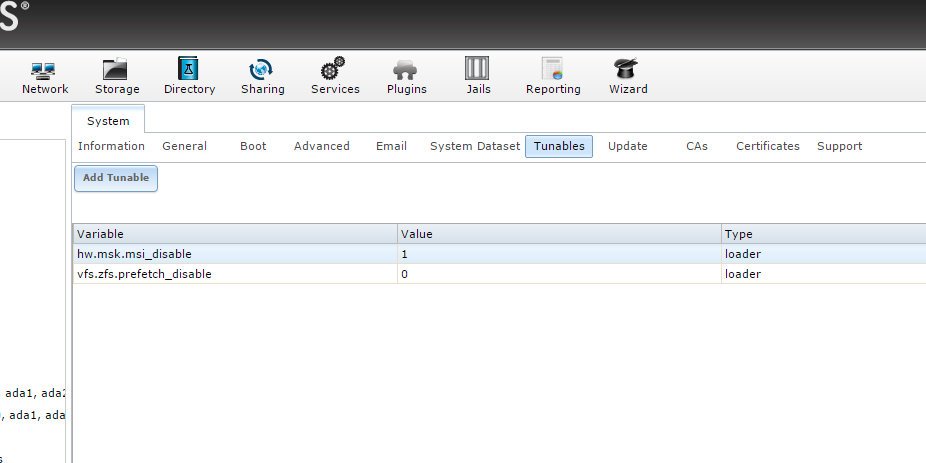
Task: Launch the Wizard hat icon
Action: tap(627, 69)
